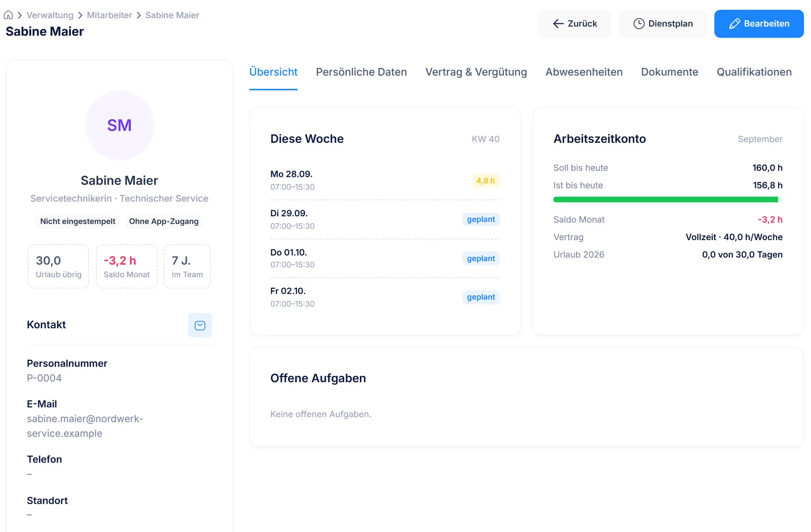Select the Mo 28.09. shift entry
The image size is (811, 532).
pyautogui.click(x=385, y=180)
